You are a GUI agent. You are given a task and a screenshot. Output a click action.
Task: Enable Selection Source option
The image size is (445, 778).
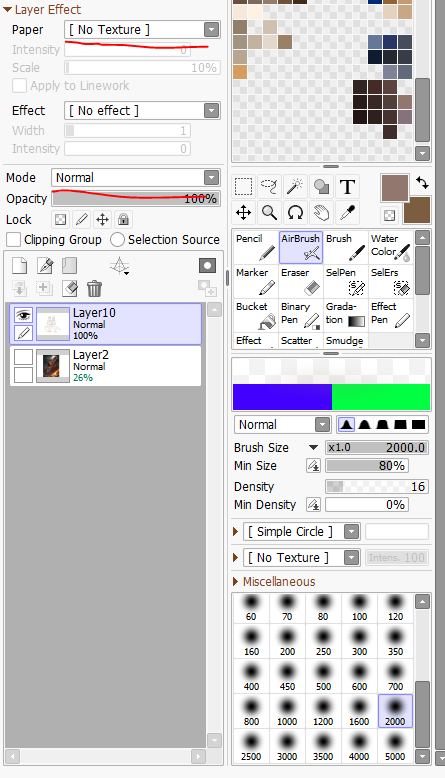[x=117, y=240]
